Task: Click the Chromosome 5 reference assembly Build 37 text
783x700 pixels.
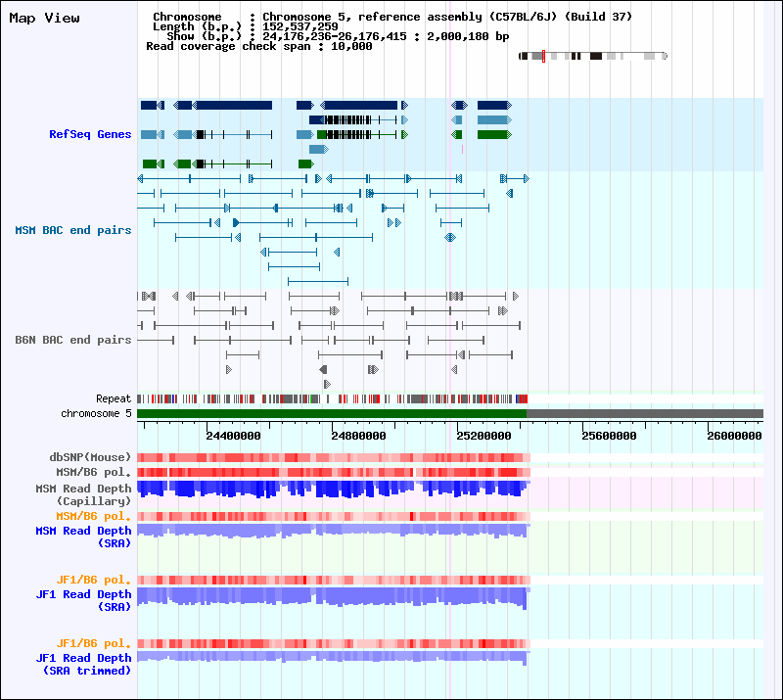Action: 447,17
